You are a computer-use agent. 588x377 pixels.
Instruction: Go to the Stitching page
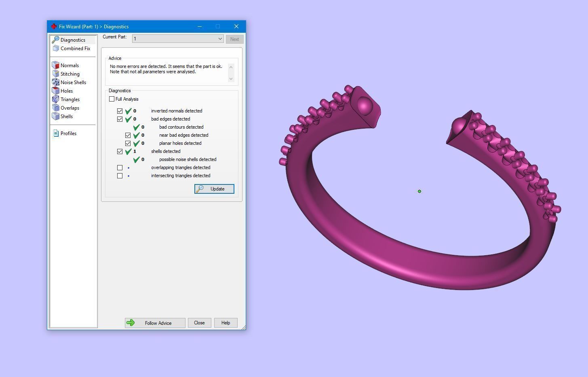click(70, 74)
